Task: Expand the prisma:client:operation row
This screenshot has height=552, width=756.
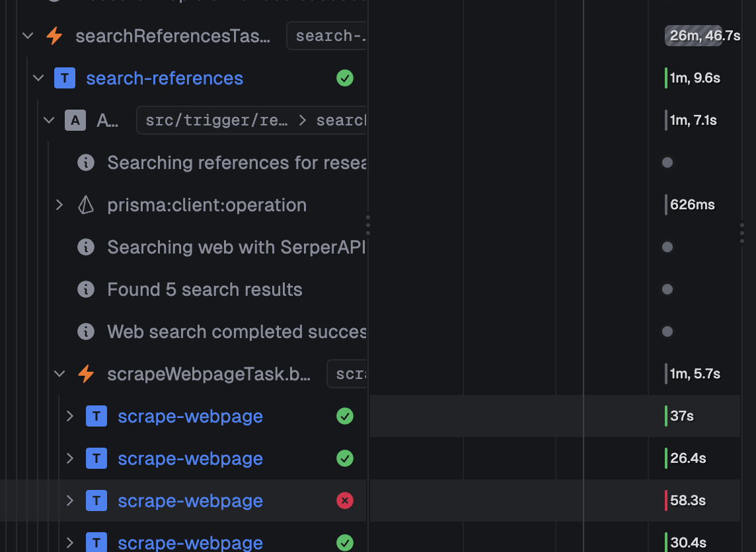Action: pyautogui.click(x=59, y=205)
